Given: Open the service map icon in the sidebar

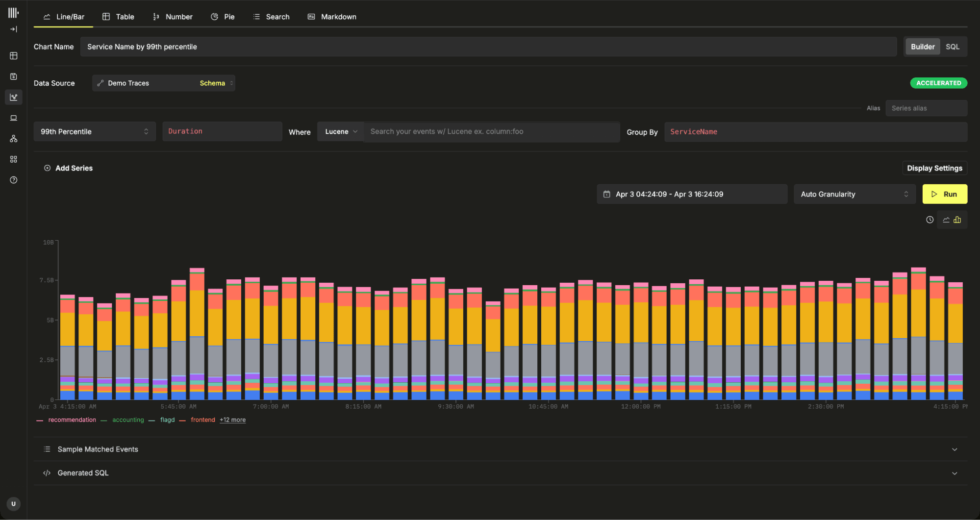Looking at the screenshot, I should 13,139.
